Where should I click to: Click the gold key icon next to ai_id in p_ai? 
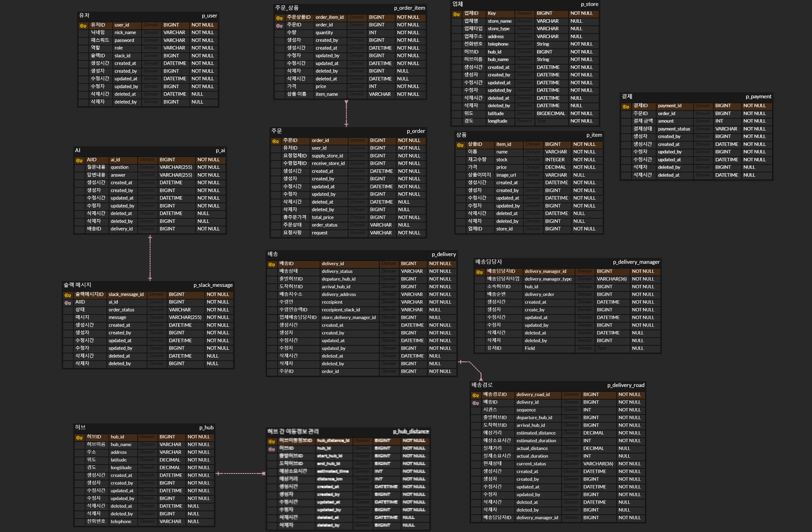79,161
